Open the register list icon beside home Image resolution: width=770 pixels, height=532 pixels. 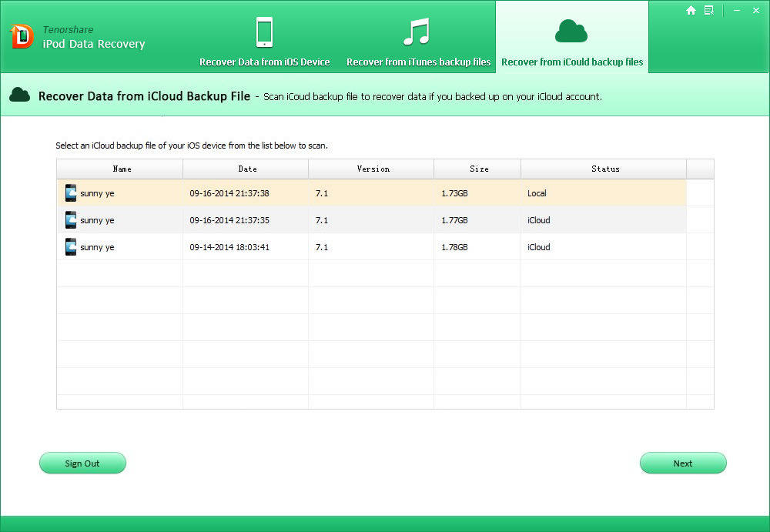(708, 10)
